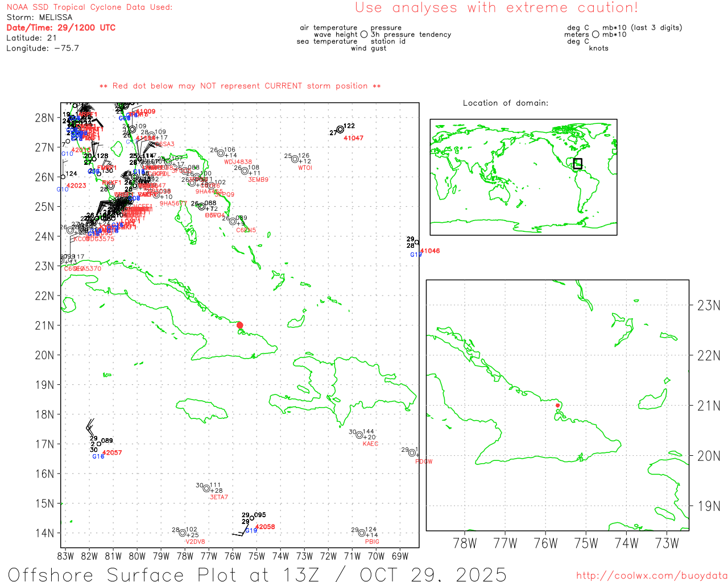Viewport: 728px width, 582px height.
Task: Click the station circle above V2DV8
Action: [183, 533]
